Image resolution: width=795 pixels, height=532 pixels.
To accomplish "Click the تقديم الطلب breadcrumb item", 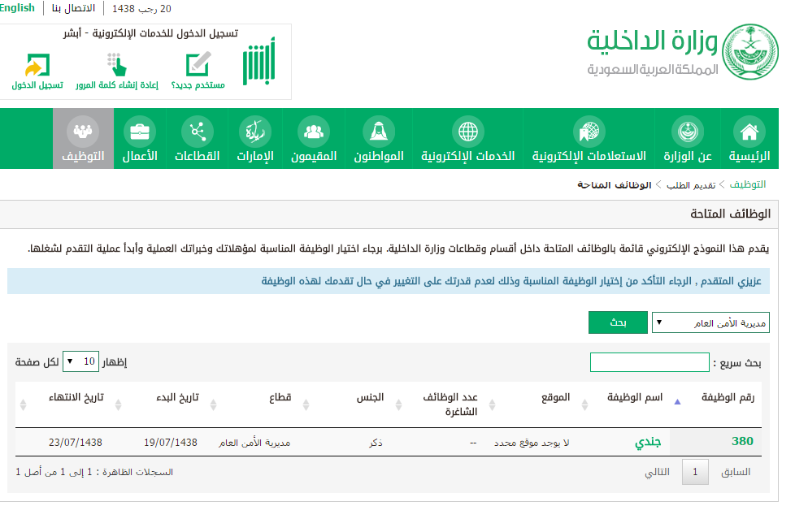I will (x=691, y=185).
